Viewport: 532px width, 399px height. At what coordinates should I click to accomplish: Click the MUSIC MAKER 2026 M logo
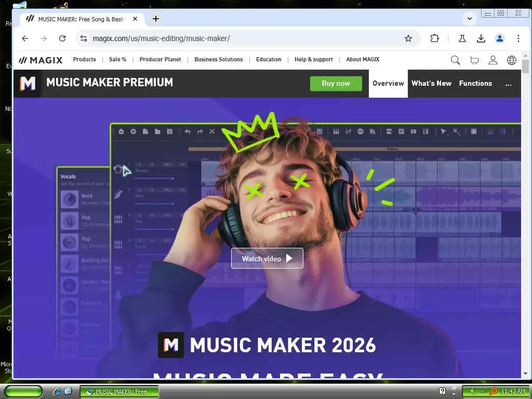coord(170,345)
